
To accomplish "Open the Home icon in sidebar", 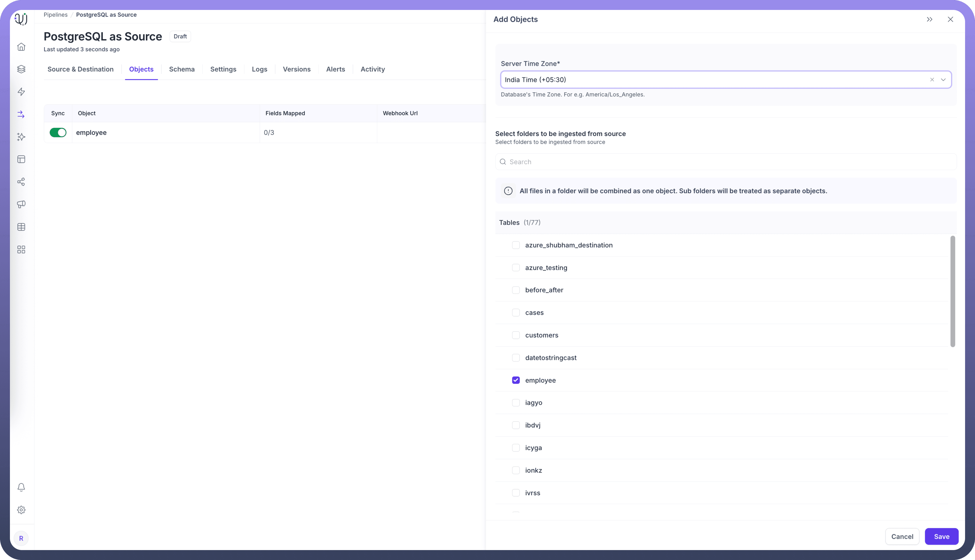I will pyautogui.click(x=21, y=46).
